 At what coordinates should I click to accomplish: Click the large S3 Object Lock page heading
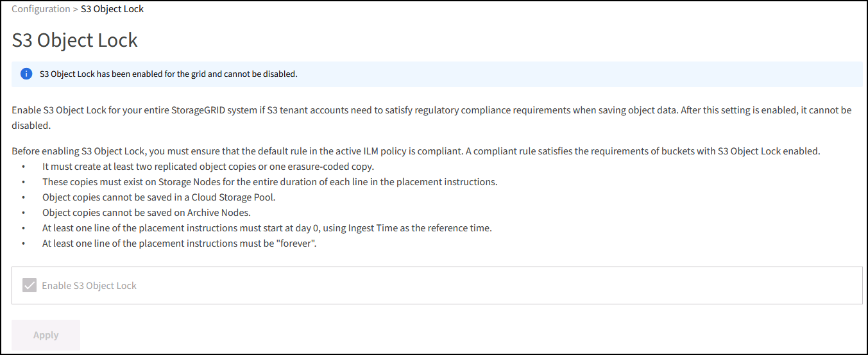click(75, 40)
